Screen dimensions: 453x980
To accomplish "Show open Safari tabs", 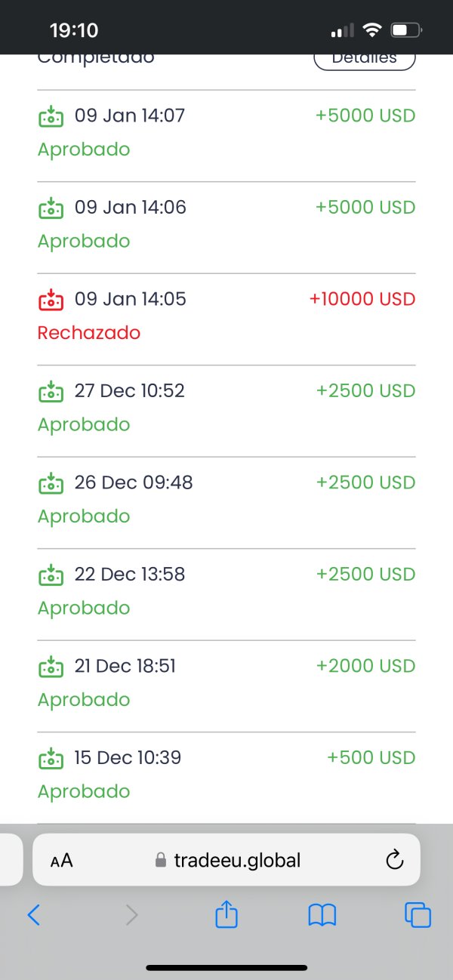I will tap(418, 915).
